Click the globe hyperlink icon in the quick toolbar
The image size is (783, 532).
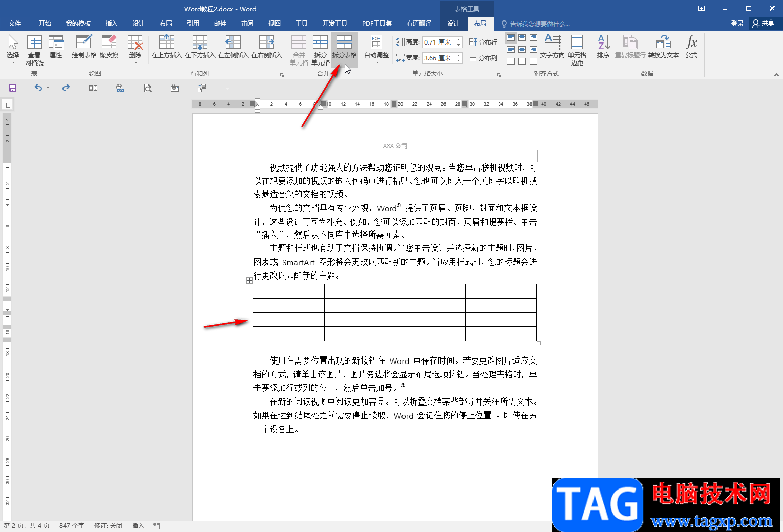point(120,88)
